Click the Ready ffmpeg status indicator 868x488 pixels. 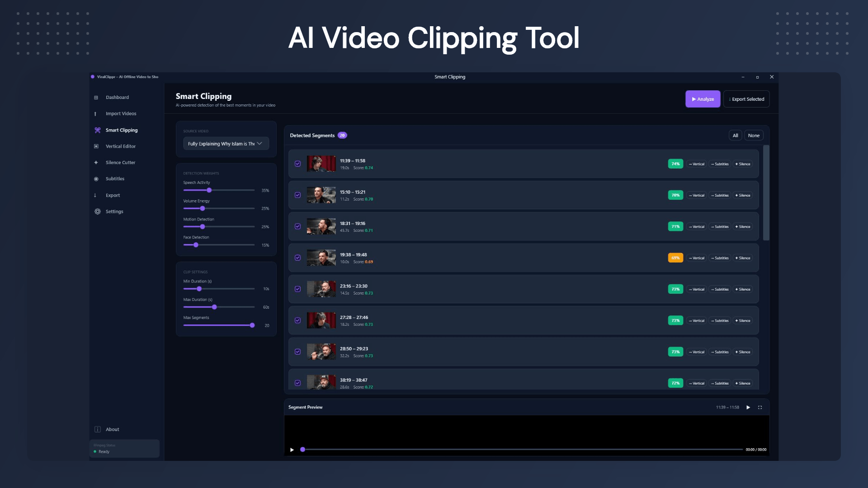tap(102, 452)
